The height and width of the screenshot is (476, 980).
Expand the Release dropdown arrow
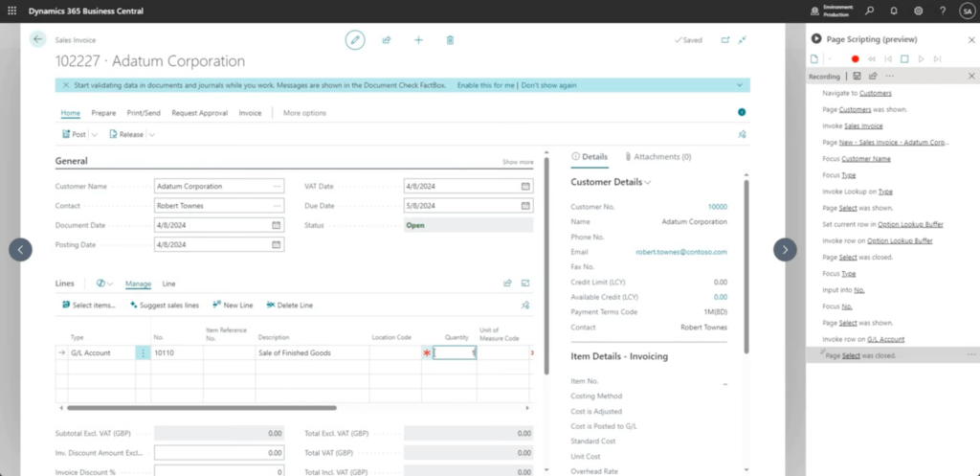tap(151, 135)
